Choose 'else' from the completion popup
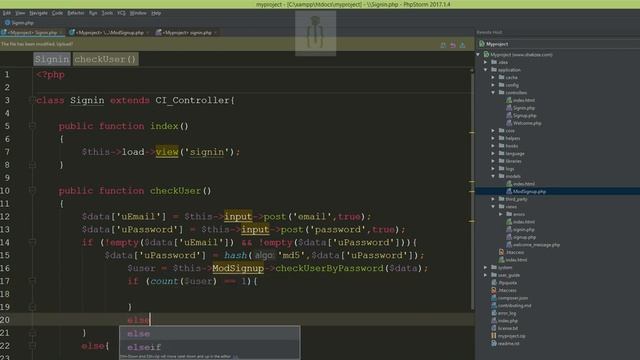 210,333
